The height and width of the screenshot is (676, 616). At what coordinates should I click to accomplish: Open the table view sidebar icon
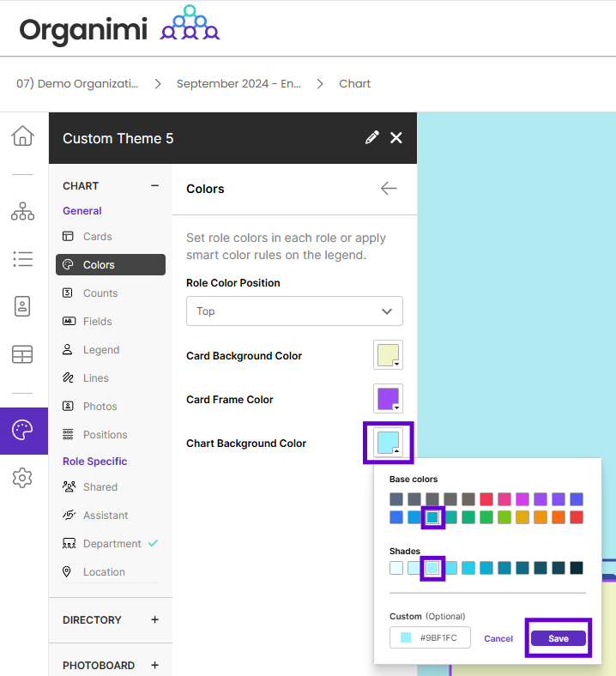(x=23, y=354)
